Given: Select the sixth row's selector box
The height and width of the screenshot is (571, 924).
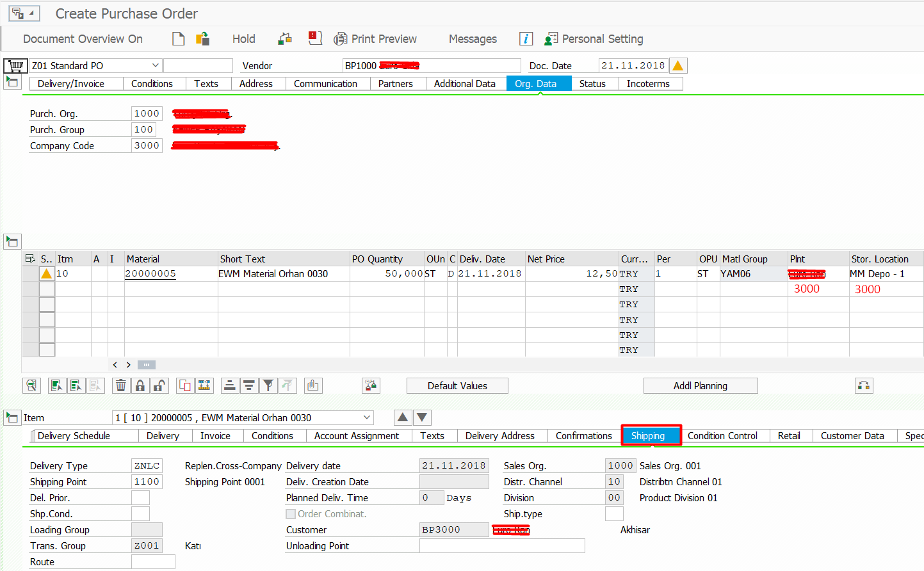Looking at the screenshot, I should [47, 350].
